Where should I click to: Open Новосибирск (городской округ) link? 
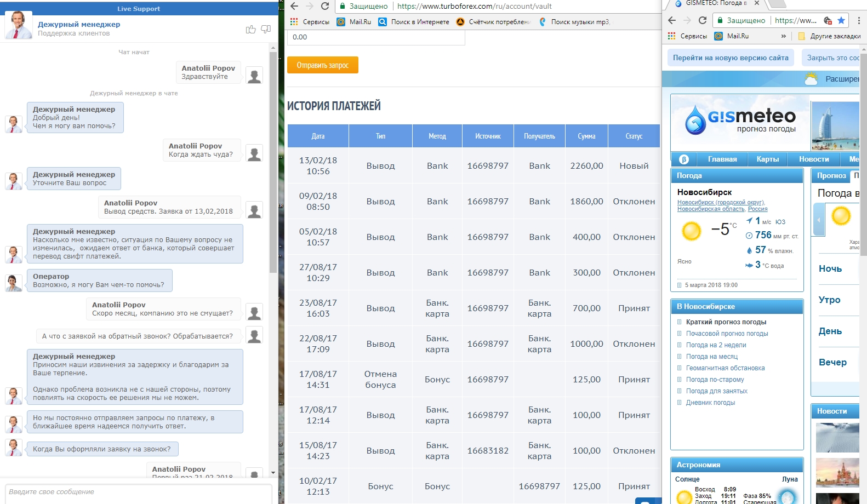tap(721, 203)
